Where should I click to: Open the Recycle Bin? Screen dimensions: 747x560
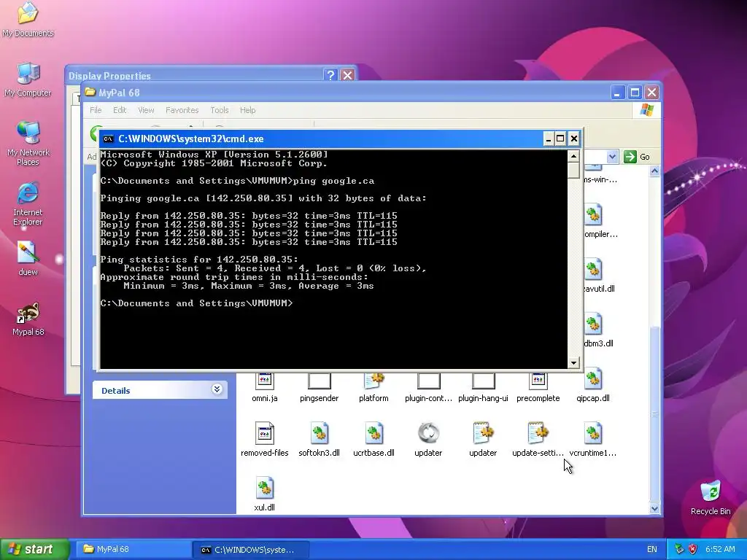(x=711, y=497)
